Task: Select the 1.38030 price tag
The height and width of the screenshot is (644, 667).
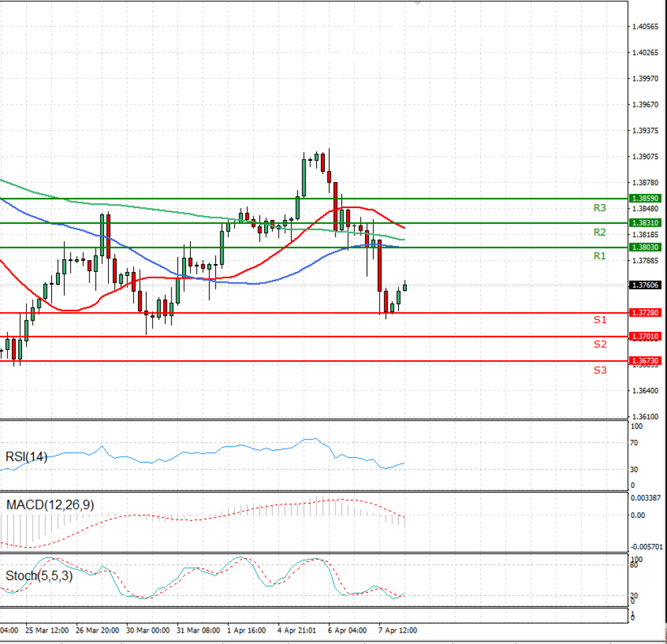Action: click(645, 247)
